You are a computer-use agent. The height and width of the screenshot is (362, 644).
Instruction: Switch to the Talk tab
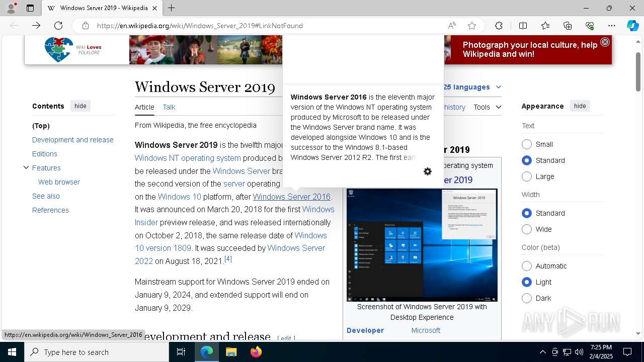point(169,107)
